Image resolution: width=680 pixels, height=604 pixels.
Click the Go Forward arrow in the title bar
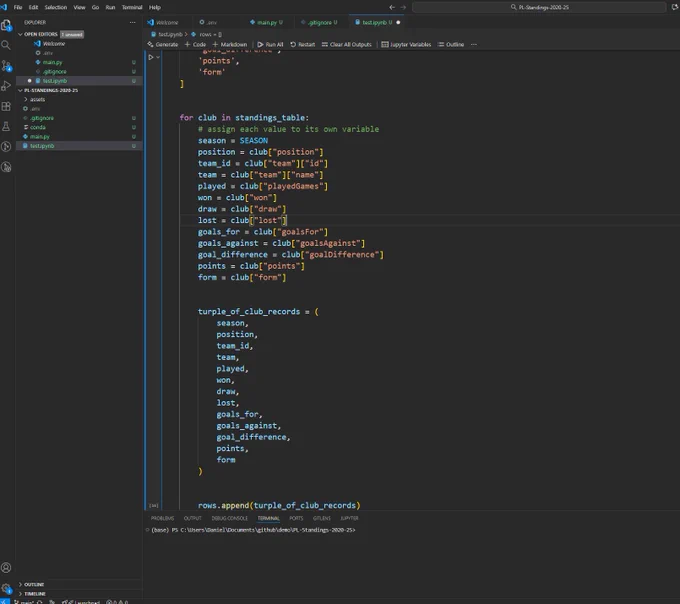coord(403,7)
